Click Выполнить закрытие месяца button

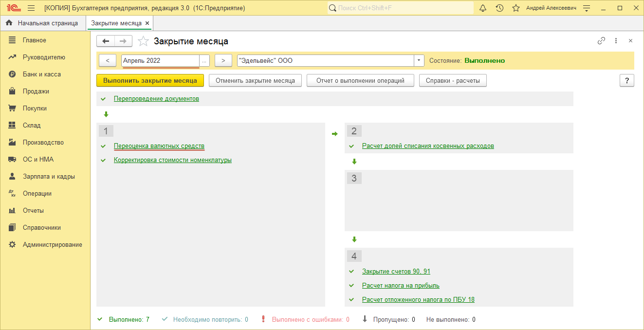150,80
